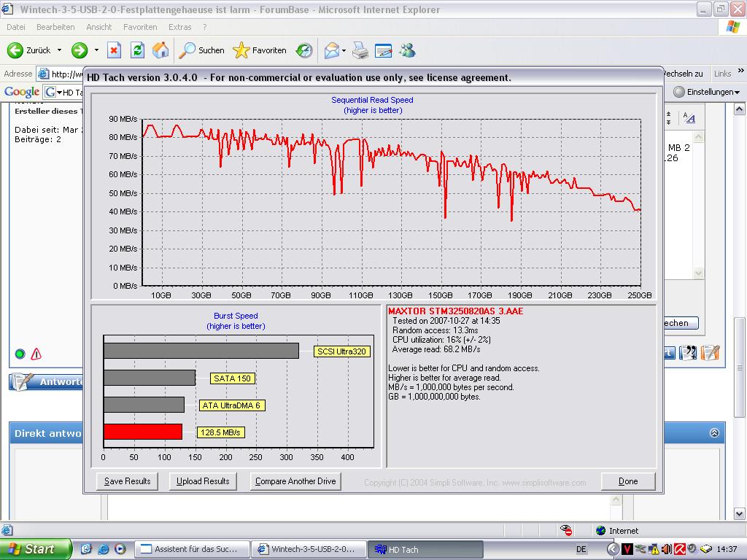Open Windows Media Player Quick Launch icon
The height and width of the screenshot is (560, 747).
tap(120, 549)
